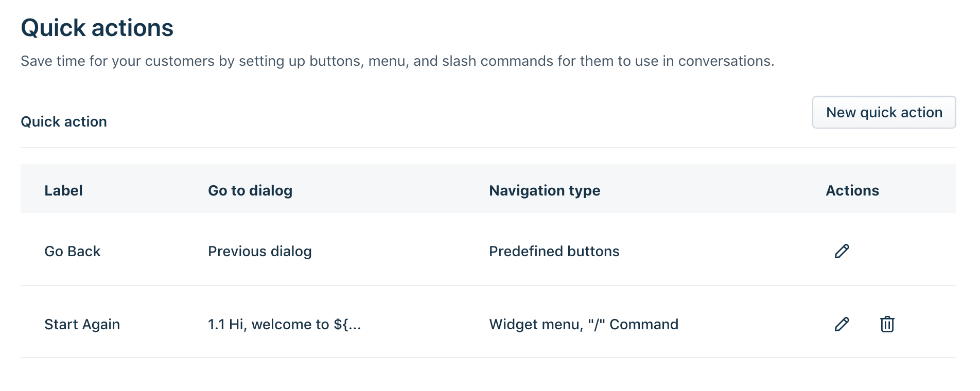Click the Go to dialog column header
The width and height of the screenshot is (980, 391).
250,190
